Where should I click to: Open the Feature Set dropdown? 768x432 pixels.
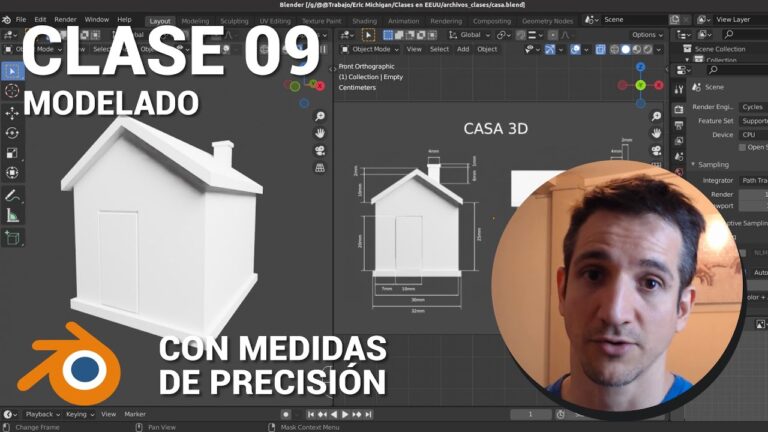click(753, 121)
